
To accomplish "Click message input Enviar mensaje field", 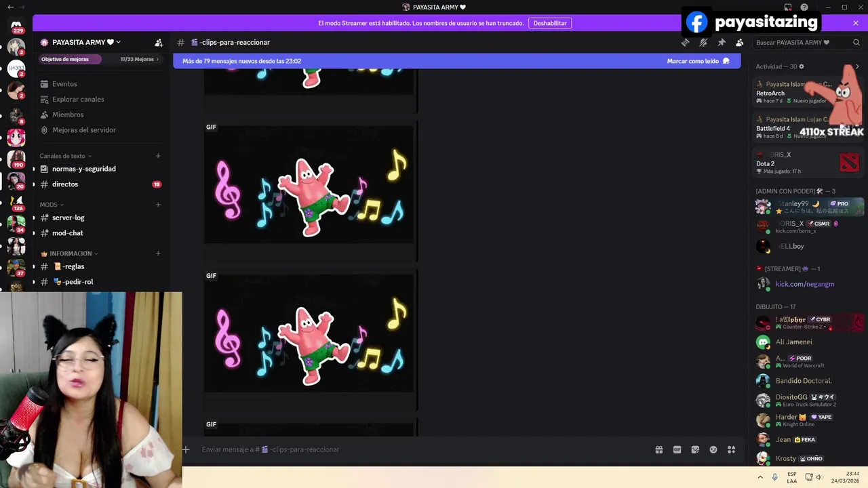I will tap(424, 449).
